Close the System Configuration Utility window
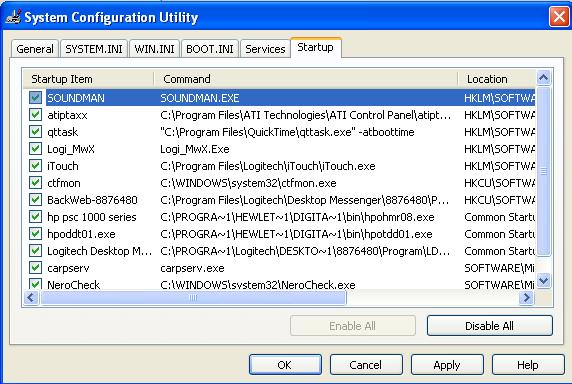Viewport: 572px width, 384px height. click(559, 17)
